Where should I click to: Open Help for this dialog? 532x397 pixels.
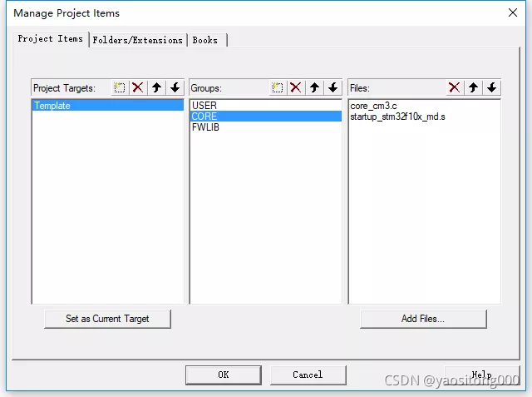pos(482,375)
